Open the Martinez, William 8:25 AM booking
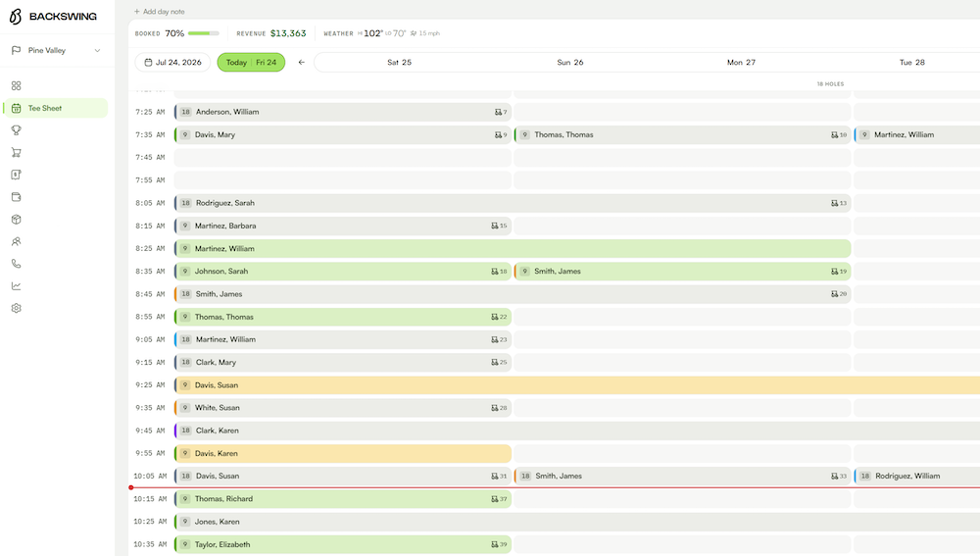The height and width of the screenshot is (556, 980). (513, 248)
